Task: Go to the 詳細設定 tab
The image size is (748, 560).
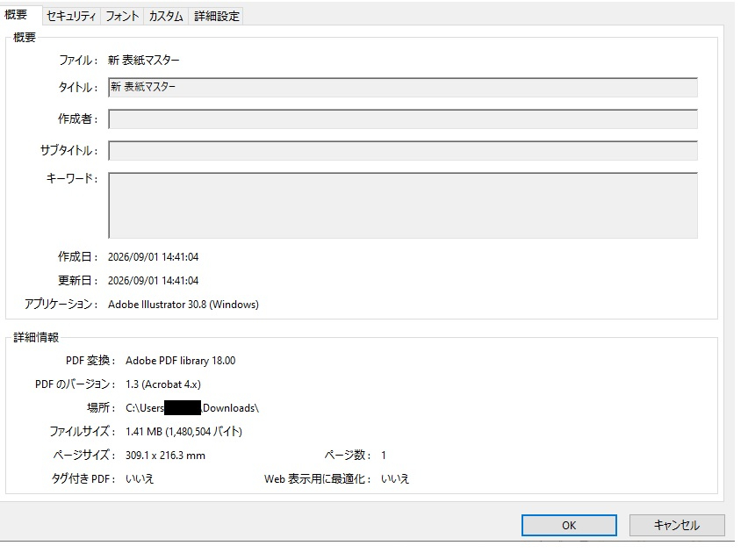Action: point(217,16)
